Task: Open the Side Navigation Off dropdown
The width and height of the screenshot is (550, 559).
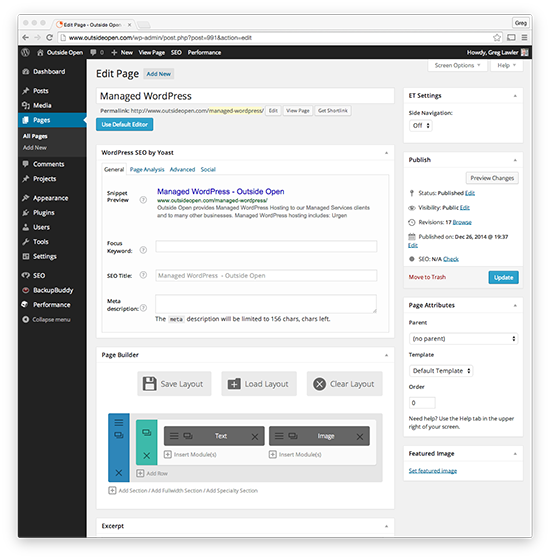Action: coord(421,125)
